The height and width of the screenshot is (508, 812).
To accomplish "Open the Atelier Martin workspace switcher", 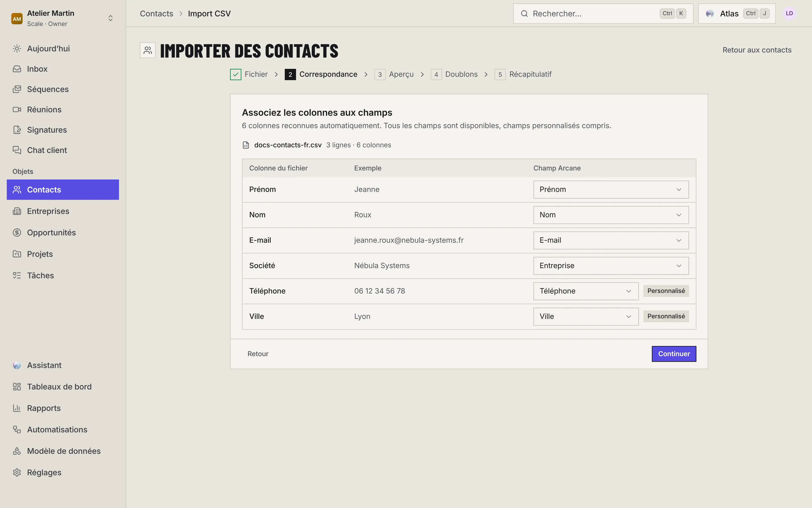I will pyautogui.click(x=63, y=18).
